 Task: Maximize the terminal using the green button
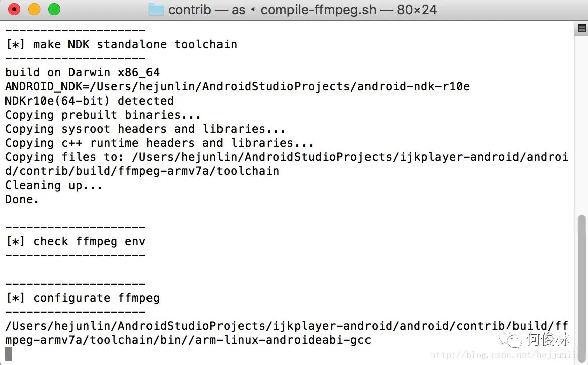(54, 9)
